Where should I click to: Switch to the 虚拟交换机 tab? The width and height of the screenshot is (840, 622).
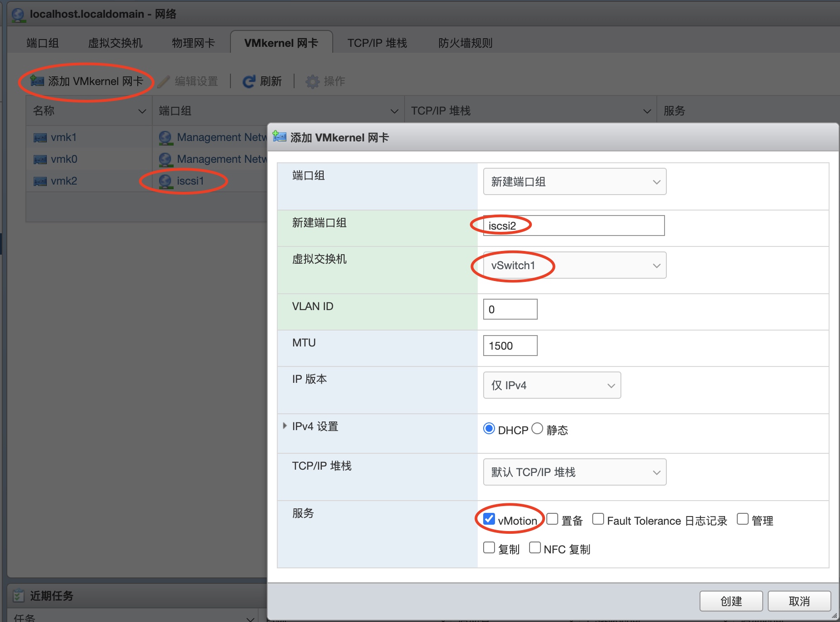pyautogui.click(x=115, y=43)
